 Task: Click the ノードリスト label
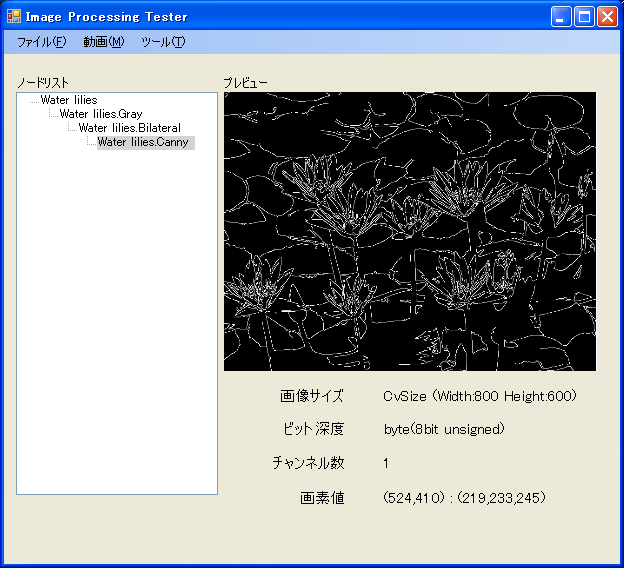click(43, 82)
